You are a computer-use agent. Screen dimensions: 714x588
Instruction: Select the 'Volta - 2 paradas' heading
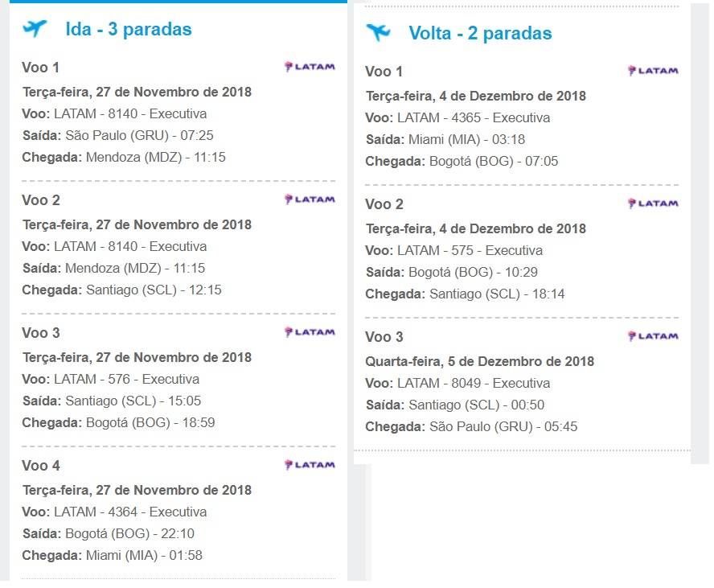point(480,33)
